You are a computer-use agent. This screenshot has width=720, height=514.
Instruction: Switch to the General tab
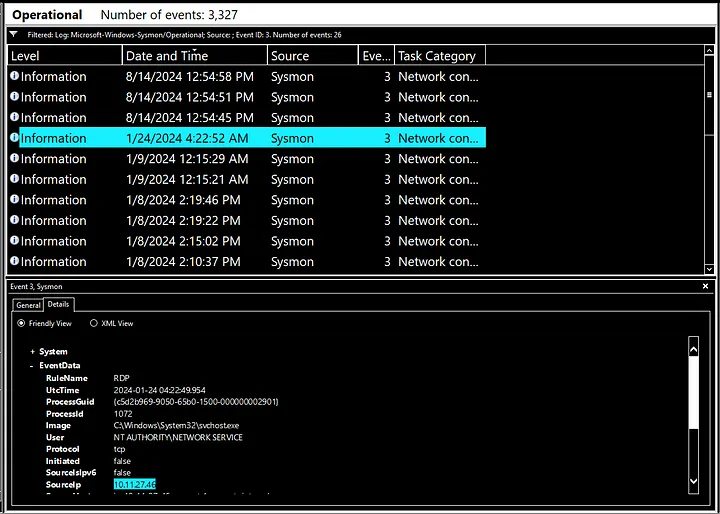(x=28, y=304)
